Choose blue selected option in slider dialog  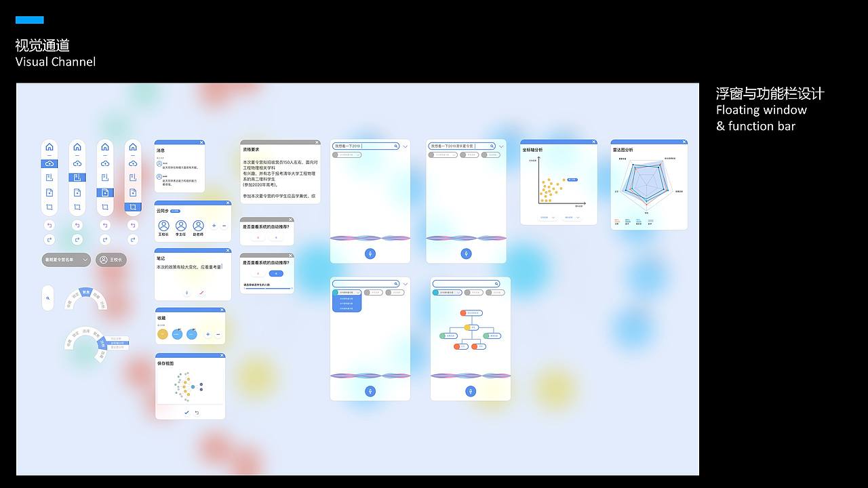point(276,273)
